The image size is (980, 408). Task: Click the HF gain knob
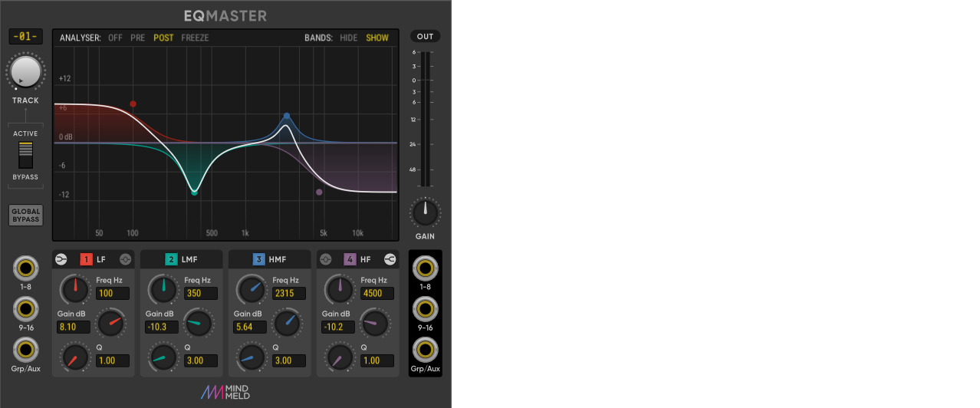tap(376, 322)
